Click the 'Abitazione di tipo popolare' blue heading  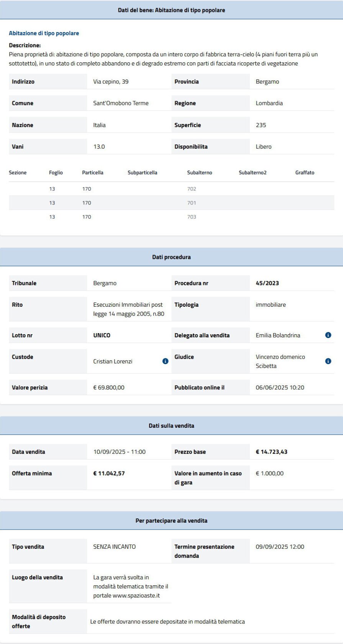tap(44, 33)
